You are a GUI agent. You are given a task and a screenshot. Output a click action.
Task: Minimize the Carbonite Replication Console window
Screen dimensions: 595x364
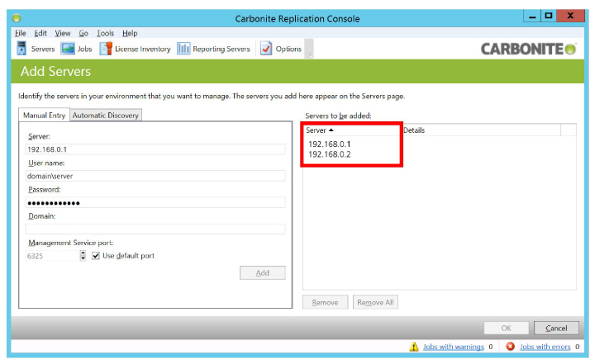[x=532, y=17]
